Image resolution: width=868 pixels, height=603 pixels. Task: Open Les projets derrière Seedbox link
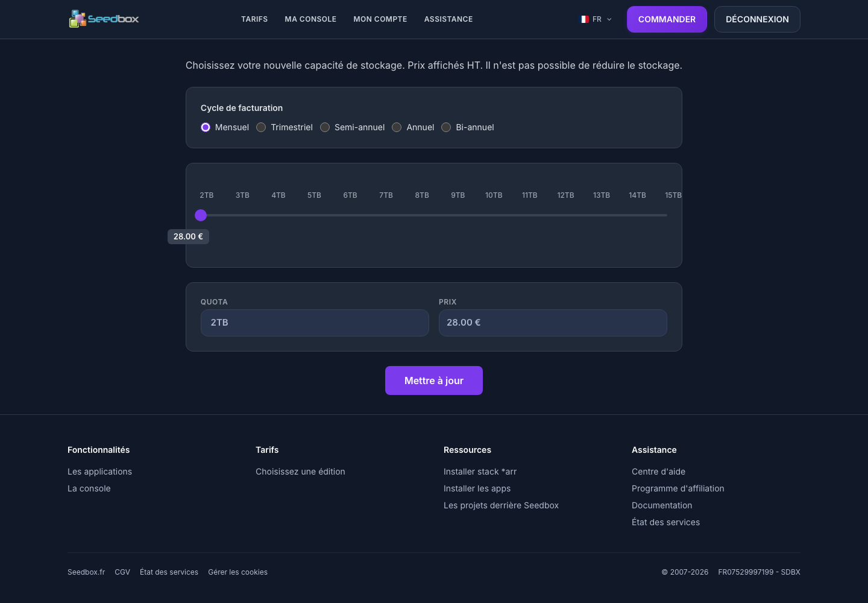pyautogui.click(x=501, y=505)
